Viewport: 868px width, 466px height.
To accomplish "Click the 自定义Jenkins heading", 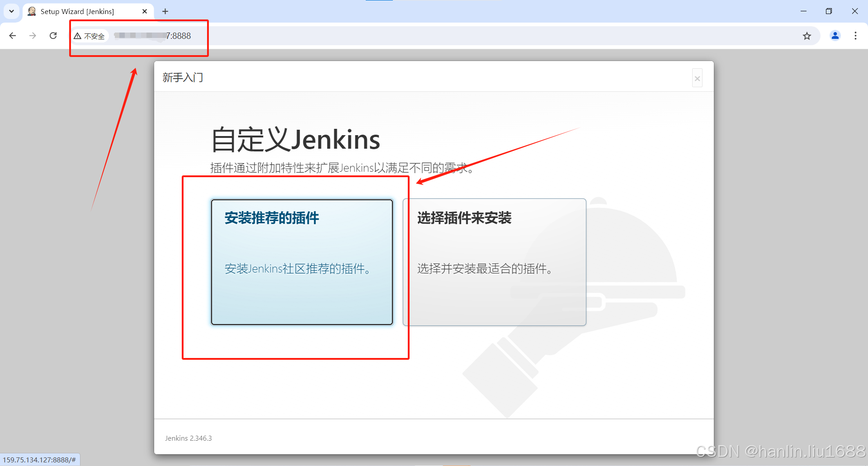I will click(x=296, y=140).
